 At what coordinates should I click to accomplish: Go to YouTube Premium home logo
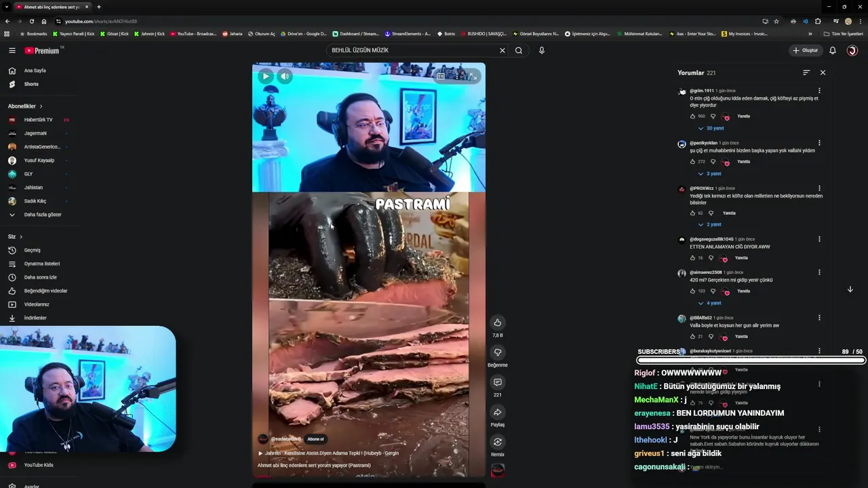pos(42,50)
